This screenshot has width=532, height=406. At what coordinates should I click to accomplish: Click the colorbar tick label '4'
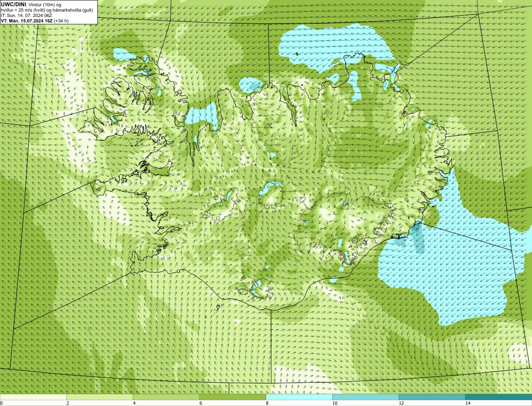point(134,403)
